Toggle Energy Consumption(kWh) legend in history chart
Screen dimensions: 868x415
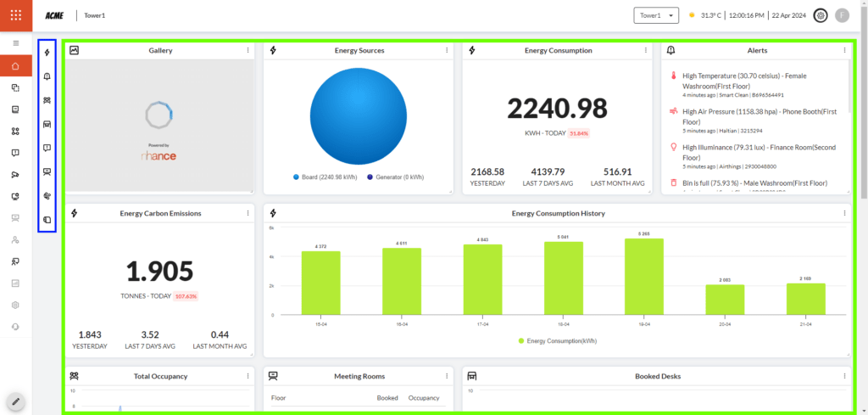point(558,340)
